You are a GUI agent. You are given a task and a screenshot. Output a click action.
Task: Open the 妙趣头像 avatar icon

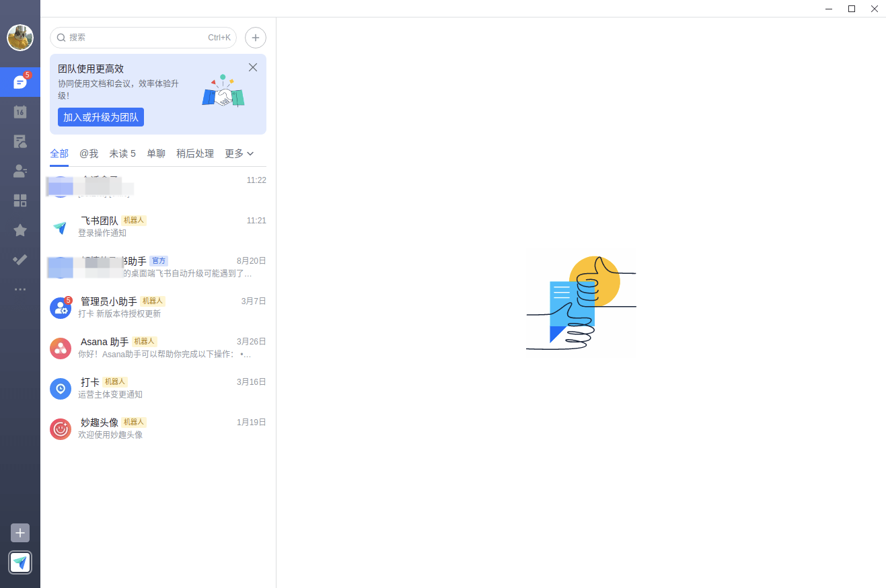tap(61, 429)
